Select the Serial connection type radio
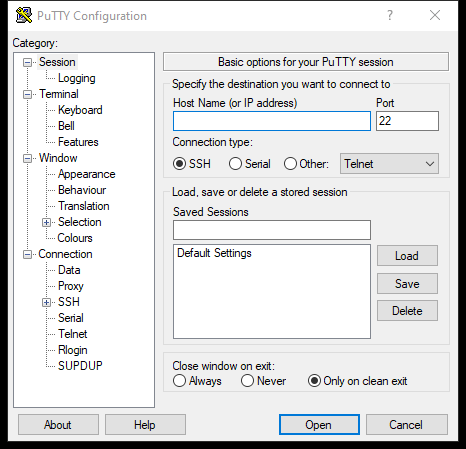This screenshot has height=449, width=466. click(235, 164)
